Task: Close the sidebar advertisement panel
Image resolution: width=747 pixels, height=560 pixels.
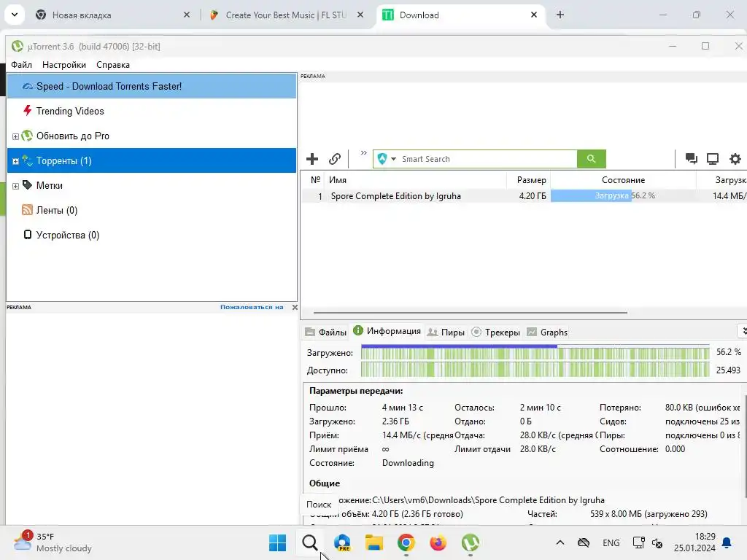Action: pyautogui.click(x=295, y=307)
